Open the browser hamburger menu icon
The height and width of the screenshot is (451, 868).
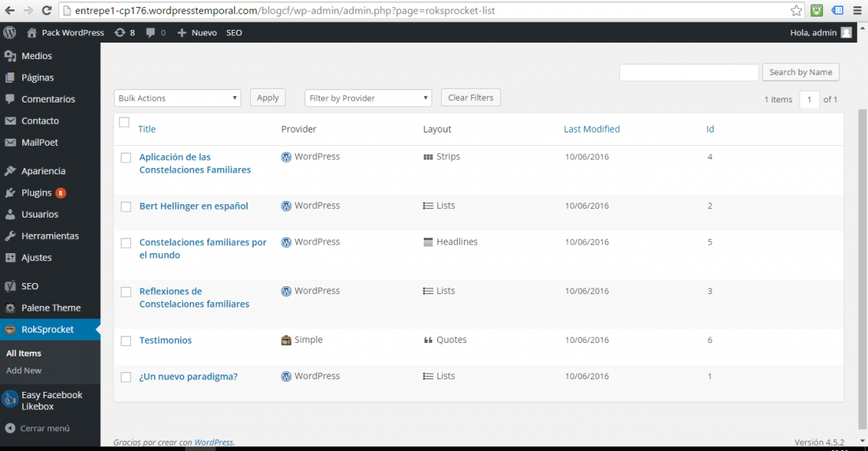point(858,10)
